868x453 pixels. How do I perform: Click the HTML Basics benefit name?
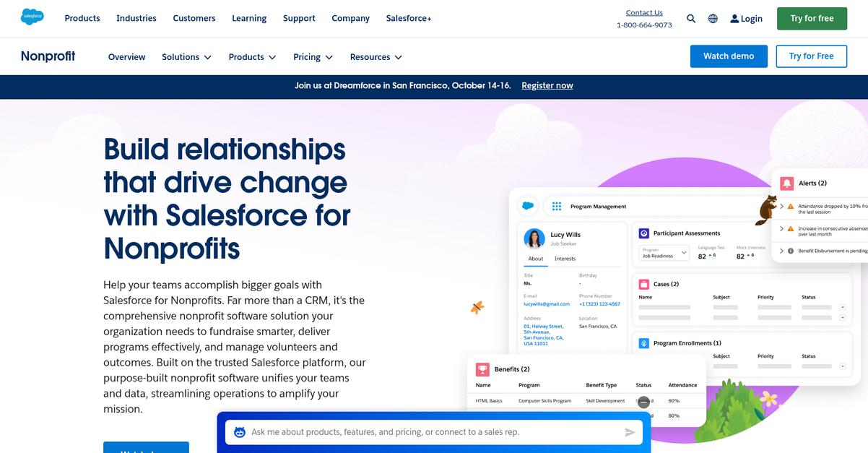pos(489,400)
